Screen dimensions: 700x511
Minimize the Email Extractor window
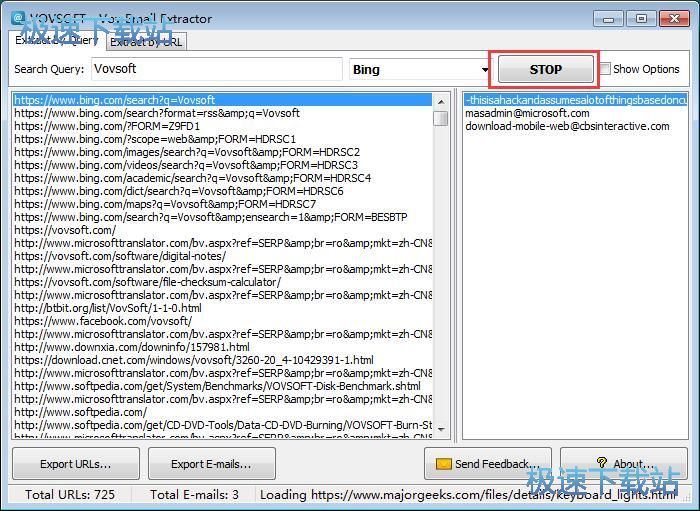[x=608, y=19]
